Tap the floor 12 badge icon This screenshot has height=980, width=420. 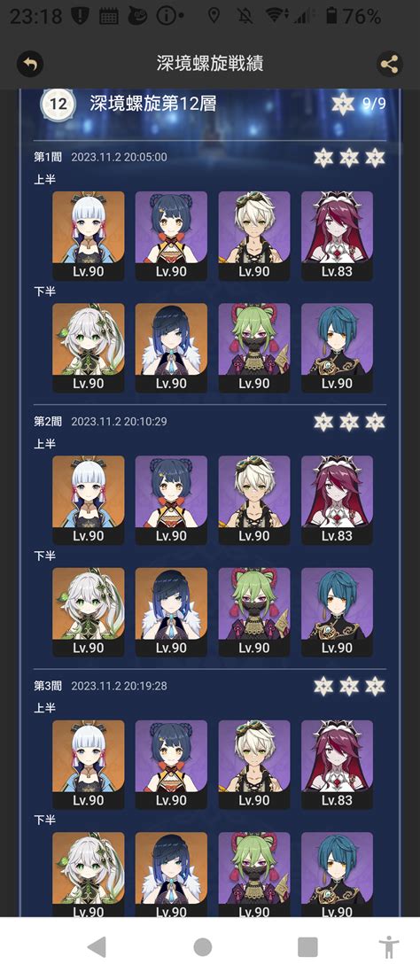(x=58, y=104)
